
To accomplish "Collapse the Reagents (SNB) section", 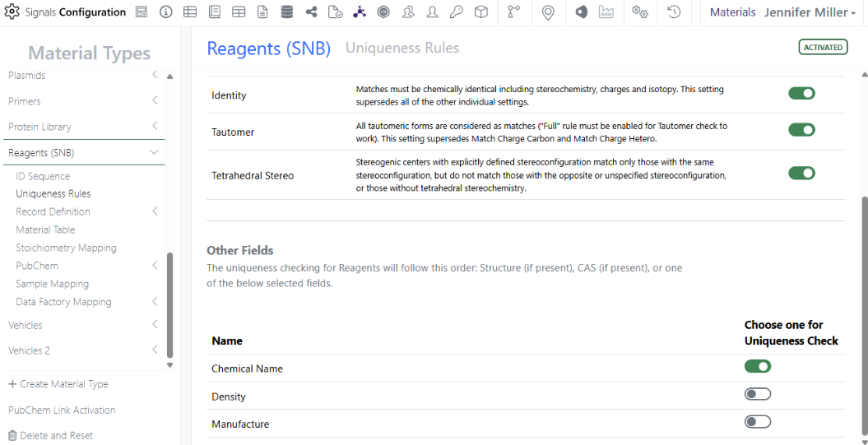I will click(x=154, y=152).
